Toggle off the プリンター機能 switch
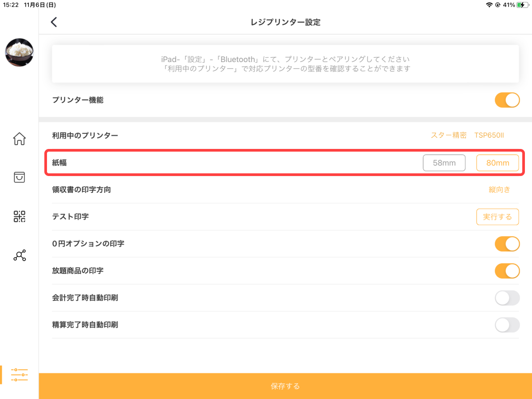Screen dimensions: 532x399 (x=507, y=100)
